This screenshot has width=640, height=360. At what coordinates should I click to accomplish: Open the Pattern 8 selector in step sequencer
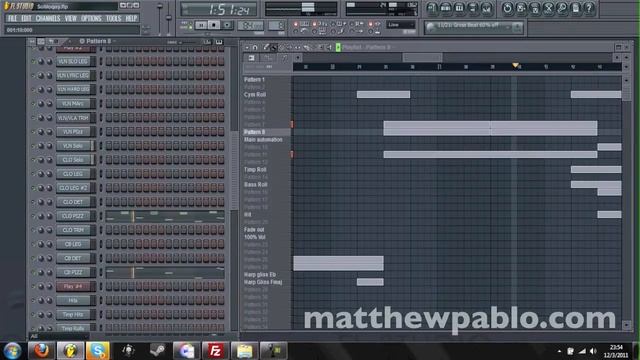click(97, 41)
